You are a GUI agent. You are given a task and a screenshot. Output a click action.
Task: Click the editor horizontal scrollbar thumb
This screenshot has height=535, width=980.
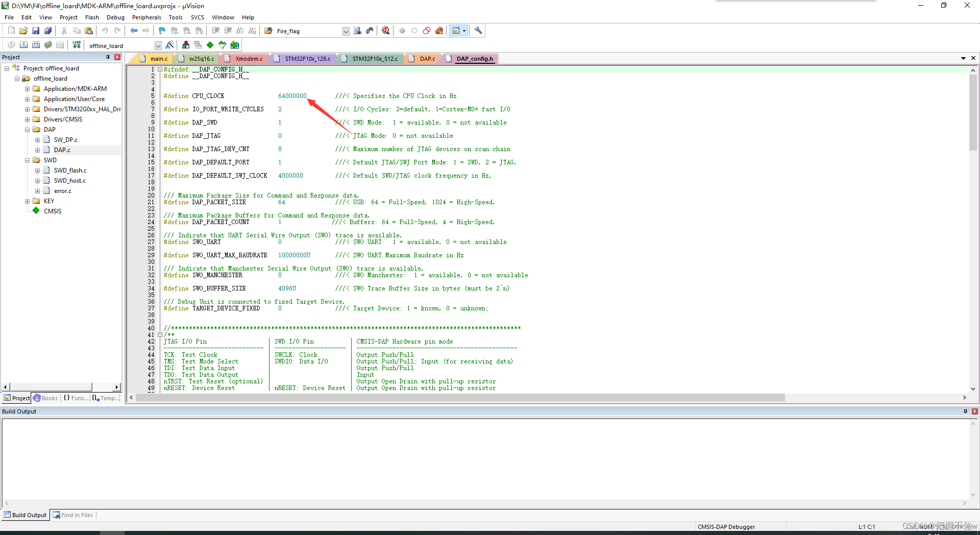pyautogui.click(x=460, y=398)
